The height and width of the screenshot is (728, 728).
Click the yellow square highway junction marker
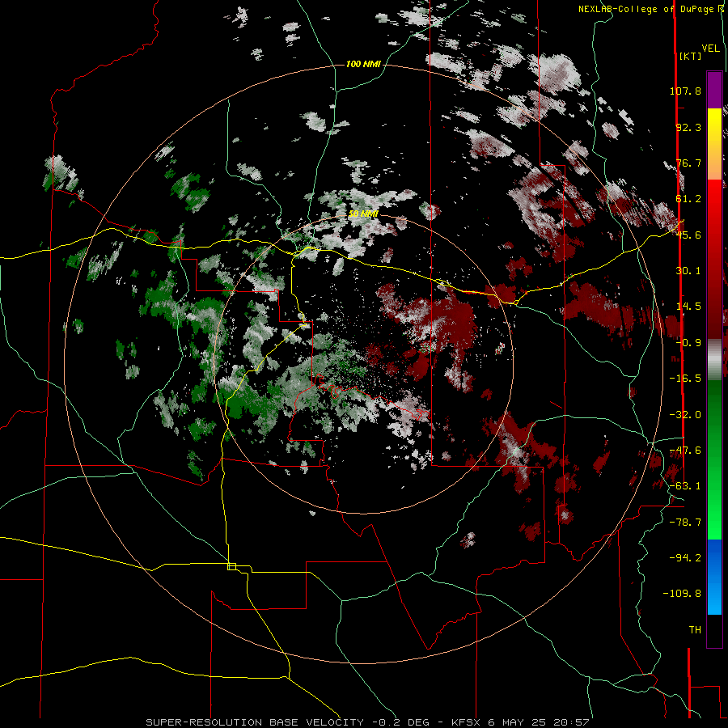point(231,566)
